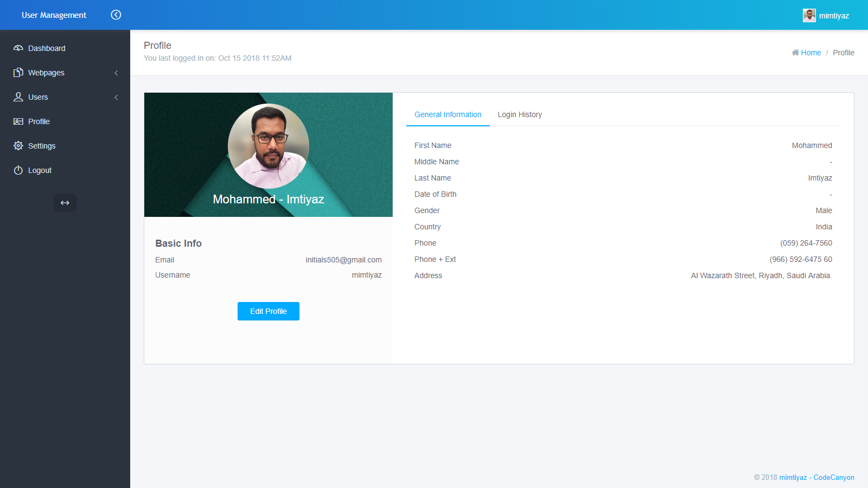Click the mimtiyaz avatar in the top bar

point(809,15)
